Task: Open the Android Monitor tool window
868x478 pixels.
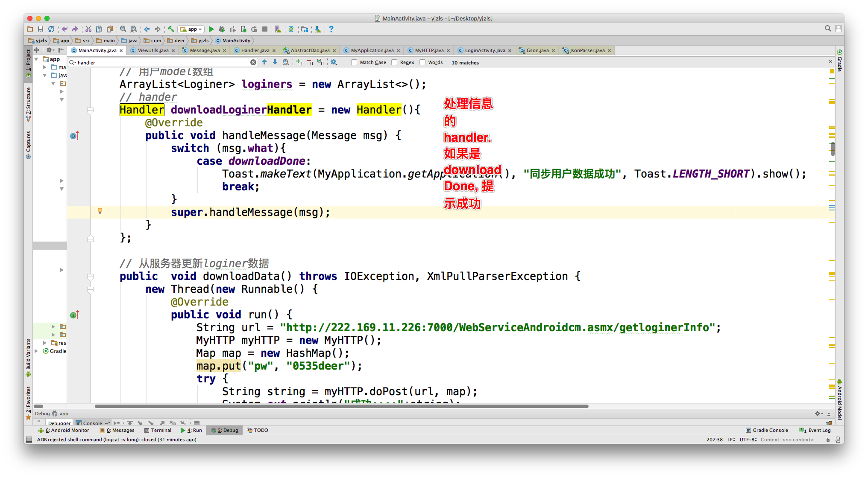Action: (64, 430)
